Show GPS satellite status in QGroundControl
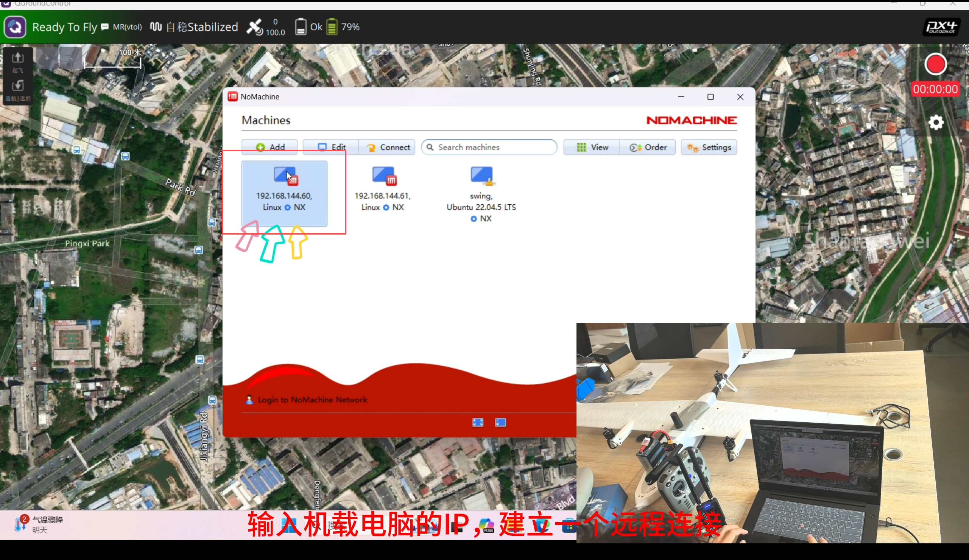The width and height of the screenshot is (969, 560). coord(266,27)
